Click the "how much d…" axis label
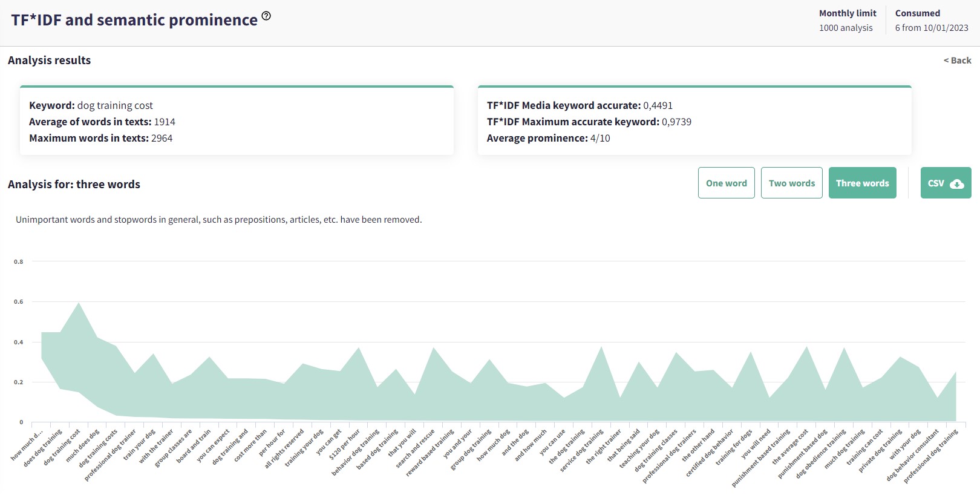Image resolution: width=980 pixels, height=495 pixels. [x=28, y=445]
